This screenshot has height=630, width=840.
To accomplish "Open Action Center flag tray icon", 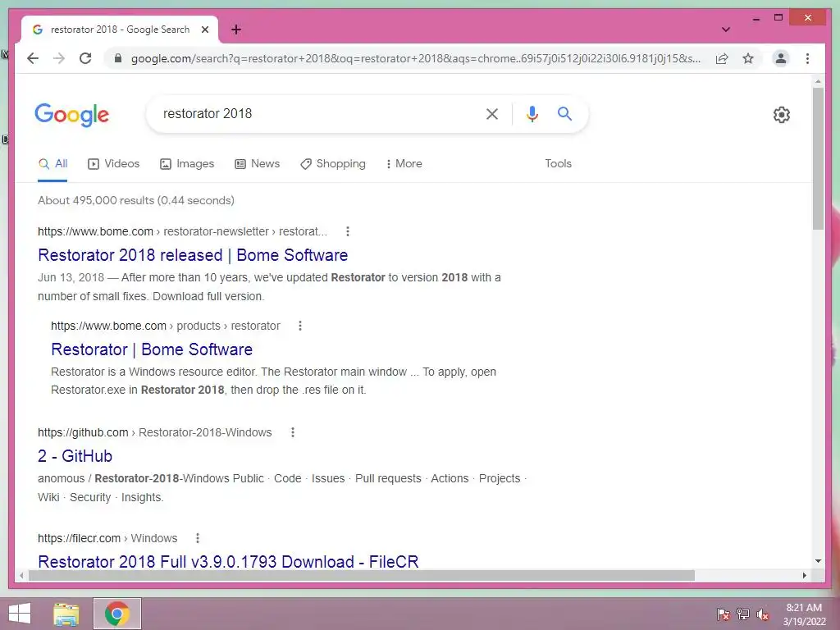I will click(x=724, y=614).
